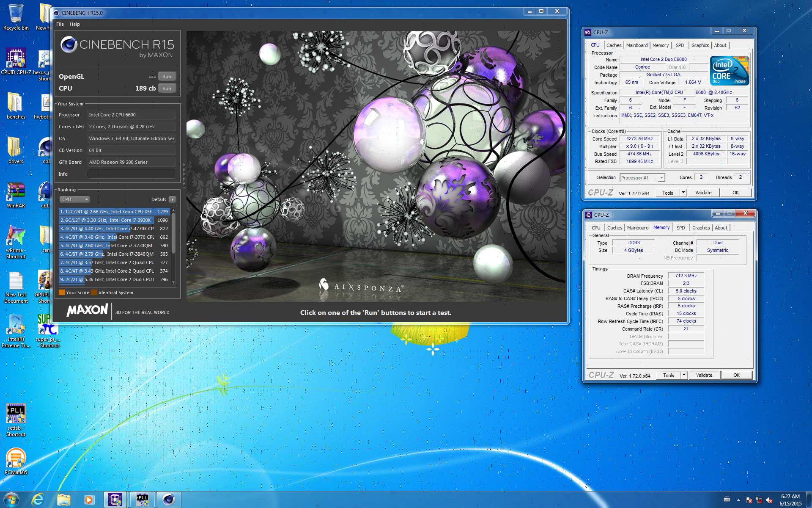Expand ranking Details arrow in Cinebench
The image size is (812, 508).
coord(172,199)
